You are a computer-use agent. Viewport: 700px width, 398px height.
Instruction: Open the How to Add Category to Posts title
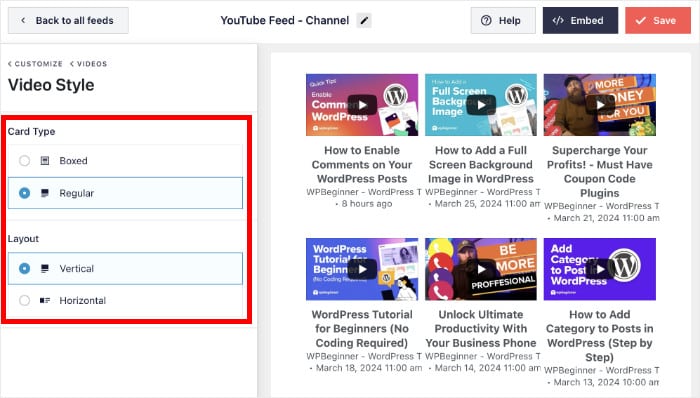(600, 336)
